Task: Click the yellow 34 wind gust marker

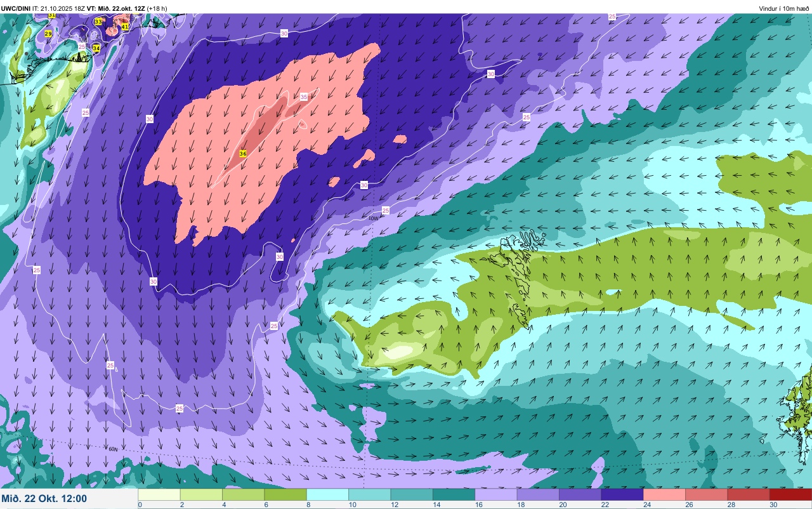Action: tap(96, 48)
